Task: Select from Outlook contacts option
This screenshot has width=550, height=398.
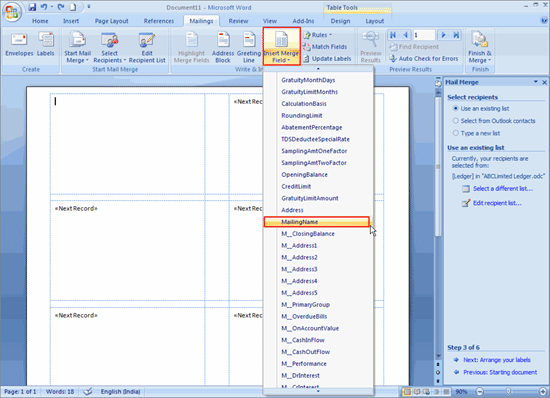Action: (494, 121)
